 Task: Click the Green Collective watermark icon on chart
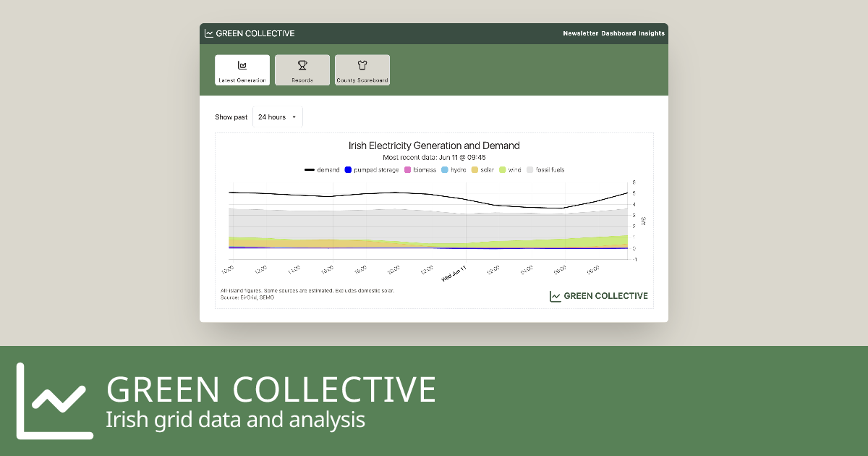[x=554, y=295]
